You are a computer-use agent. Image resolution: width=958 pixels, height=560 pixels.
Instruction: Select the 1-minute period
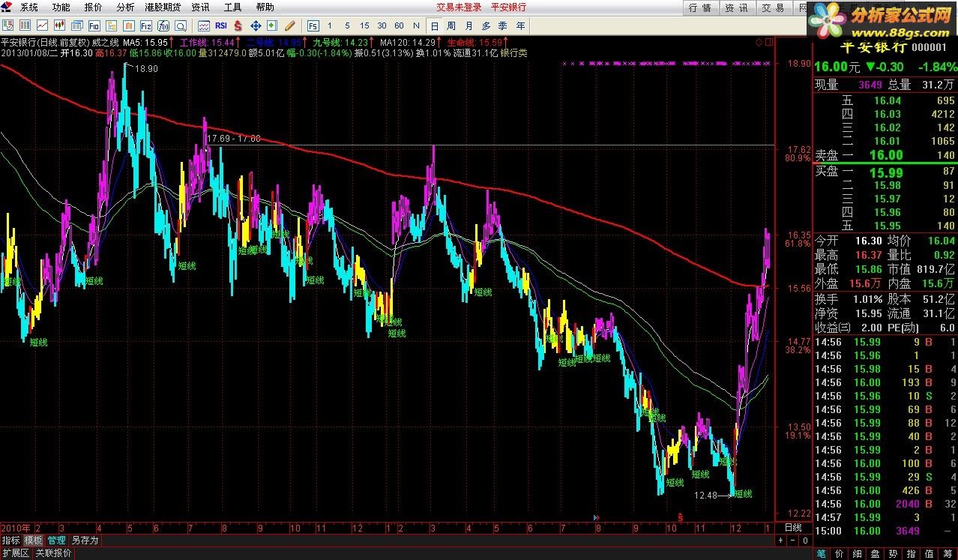coord(330,25)
